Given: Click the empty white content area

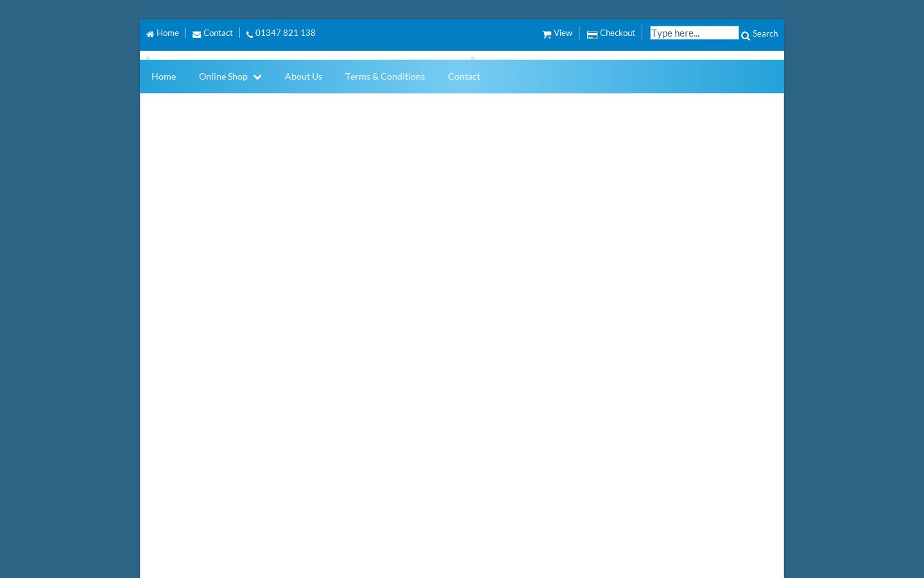Looking at the screenshot, I should pos(461,321).
